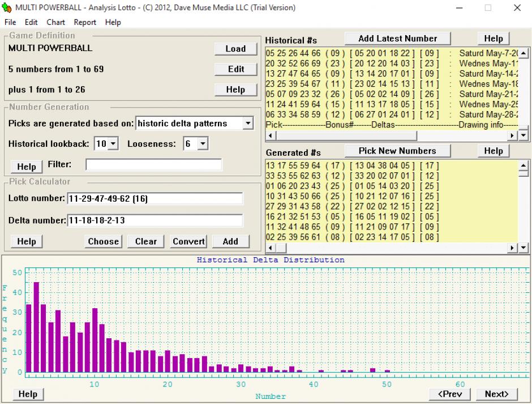Click the Pick New Numbers button
The image size is (532, 404).
(x=398, y=151)
